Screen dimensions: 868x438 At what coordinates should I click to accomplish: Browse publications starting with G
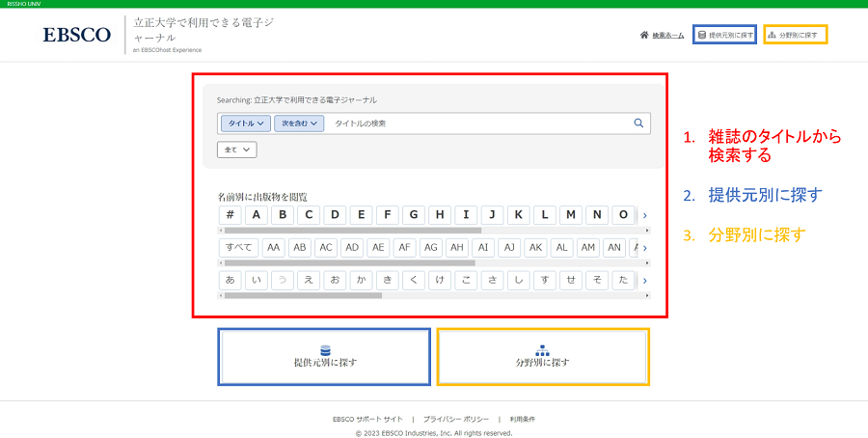(414, 215)
